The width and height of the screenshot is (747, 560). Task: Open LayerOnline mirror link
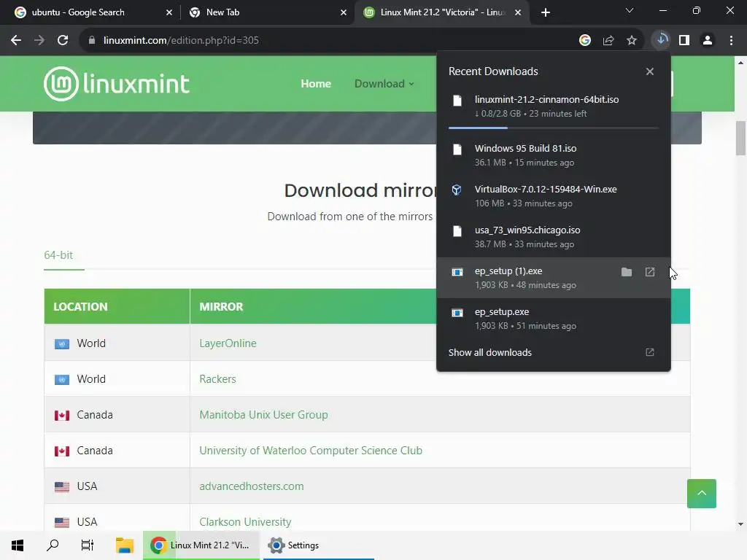[228, 343]
